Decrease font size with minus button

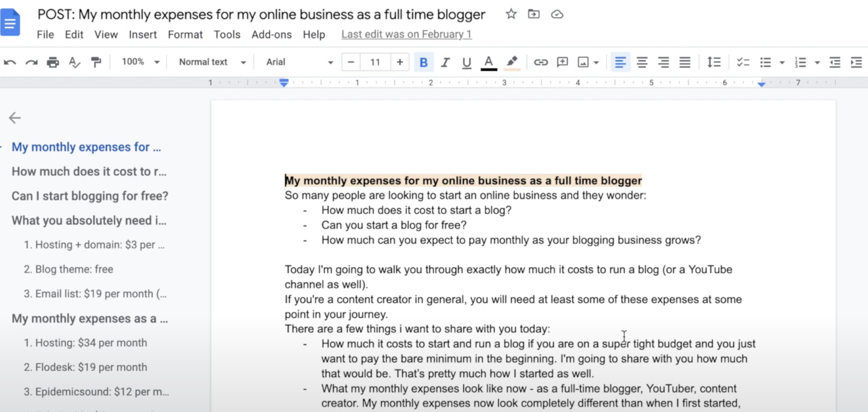351,62
